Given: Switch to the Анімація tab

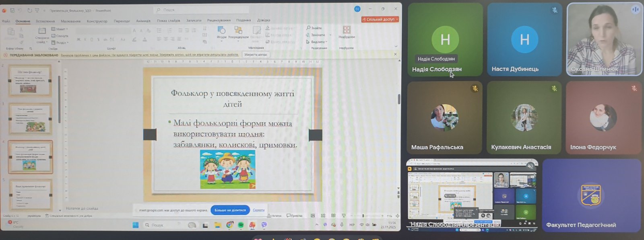Looking at the screenshot, I should [x=143, y=21].
